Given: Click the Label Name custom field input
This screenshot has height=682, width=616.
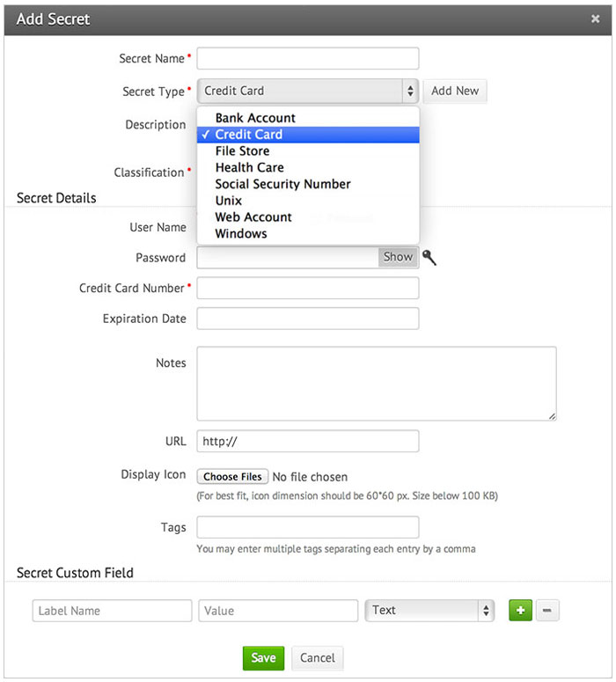Looking at the screenshot, I should pyautogui.click(x=112, y=611).
